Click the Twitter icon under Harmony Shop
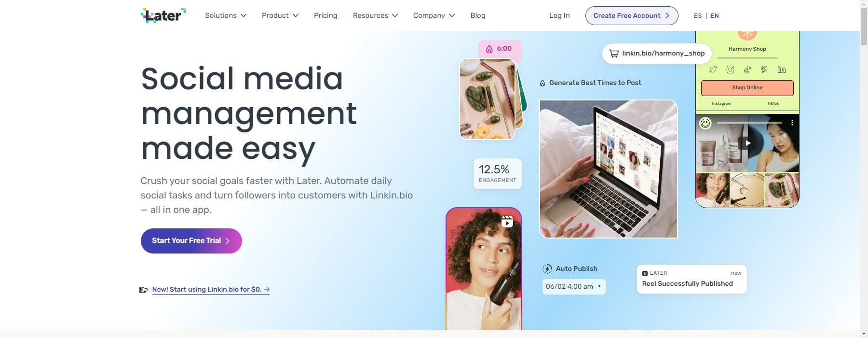The height and width of the screenshot is (338, 868). point(713,70)
